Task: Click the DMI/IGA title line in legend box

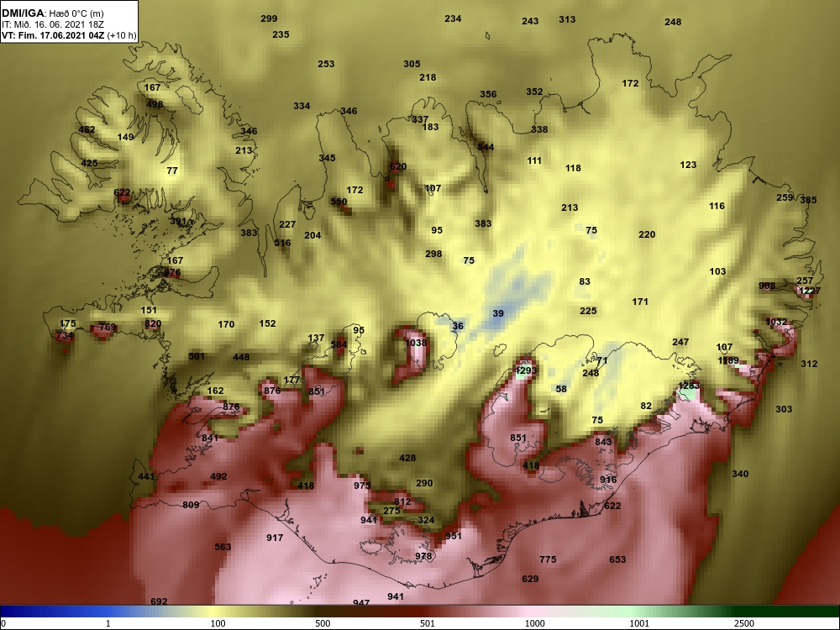Action: 54,13
